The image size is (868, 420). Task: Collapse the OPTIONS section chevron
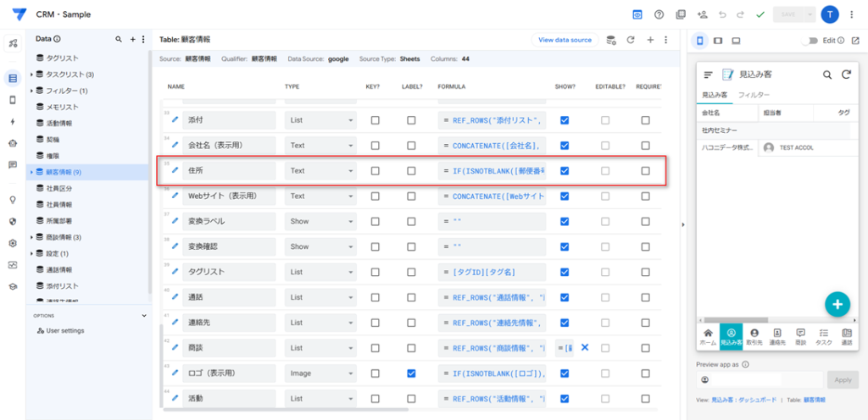(x=144, y=316)
